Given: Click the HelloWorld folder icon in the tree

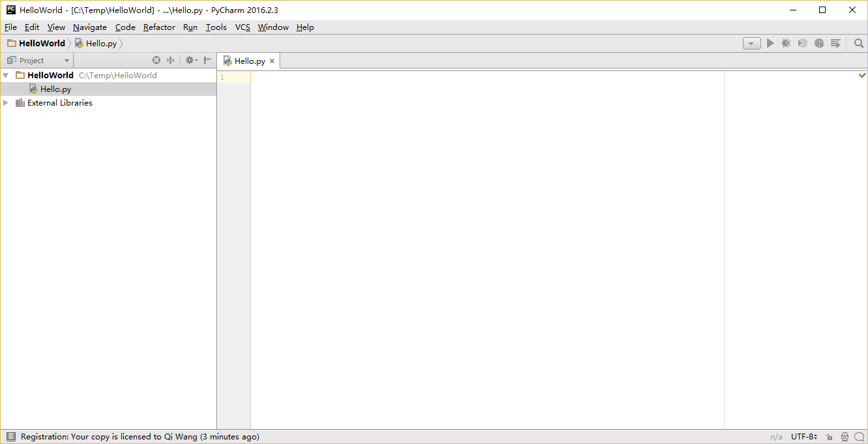Looking at the screenshot, I should coord(20,75).
